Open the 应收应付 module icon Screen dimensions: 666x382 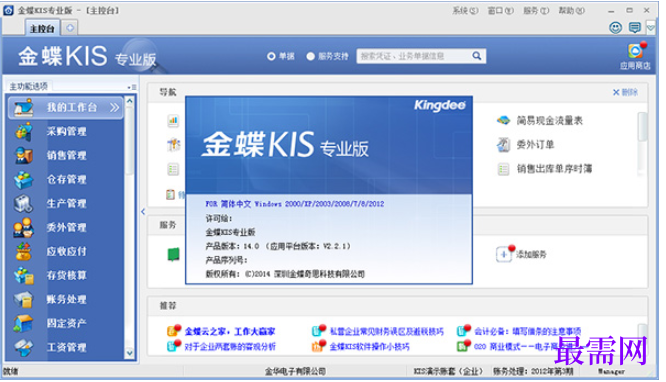(x=23, y=252)
